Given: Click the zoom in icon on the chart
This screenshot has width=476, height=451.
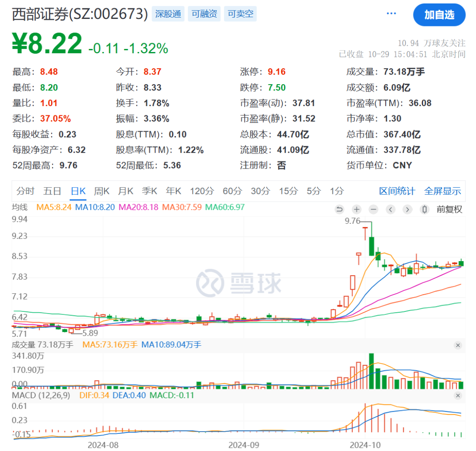Looking at the screenshot, I should (x=357, y=210).
